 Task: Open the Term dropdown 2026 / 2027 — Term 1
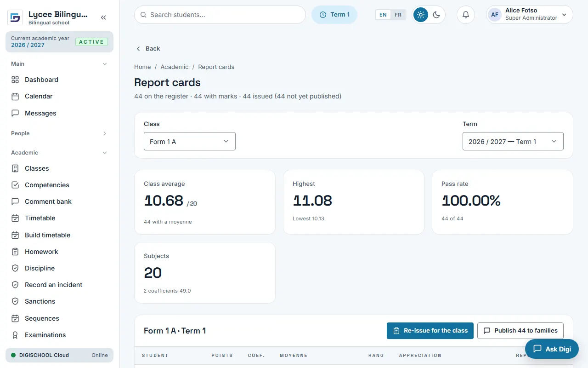[513, 141]
